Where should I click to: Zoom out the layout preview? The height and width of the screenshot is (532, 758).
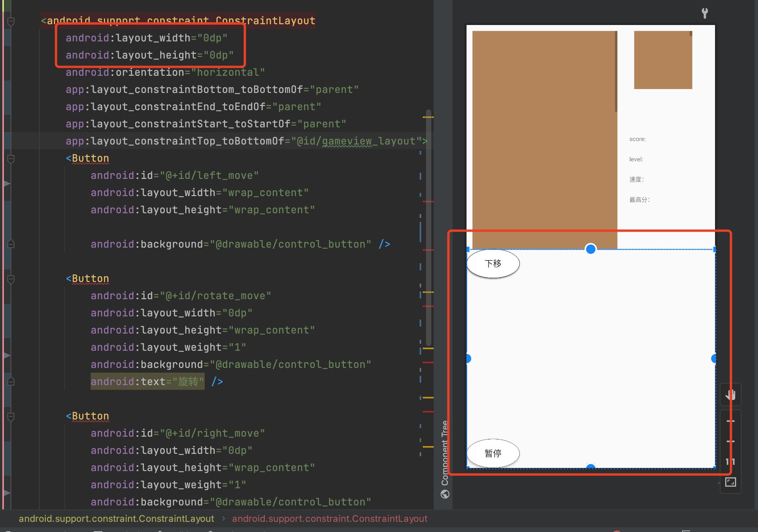730,441
